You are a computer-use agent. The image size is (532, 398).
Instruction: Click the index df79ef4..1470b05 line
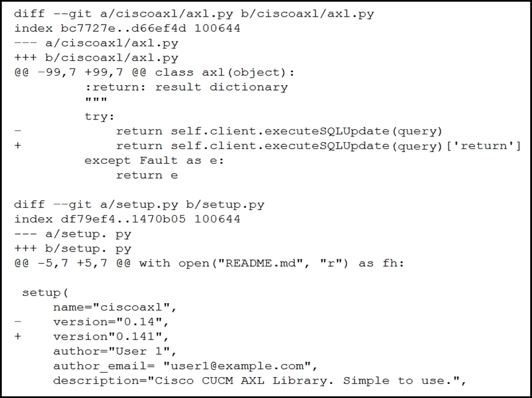coord(127,219)
